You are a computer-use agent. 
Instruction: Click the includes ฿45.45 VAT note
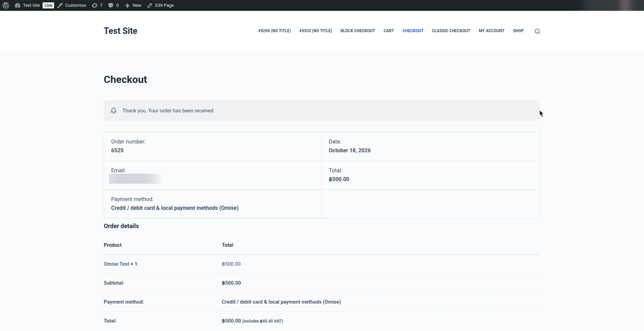pos(263,321)
